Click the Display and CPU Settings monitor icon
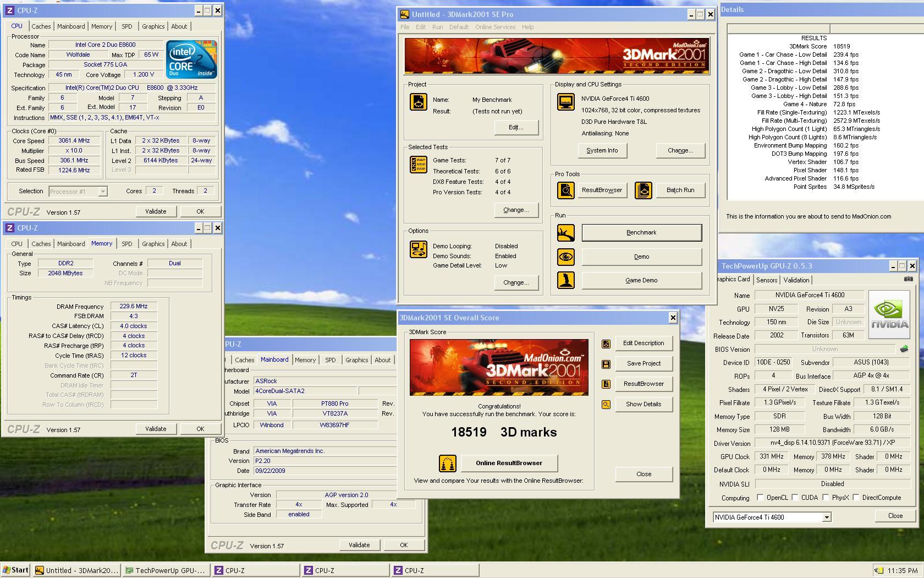 point(565,102)
